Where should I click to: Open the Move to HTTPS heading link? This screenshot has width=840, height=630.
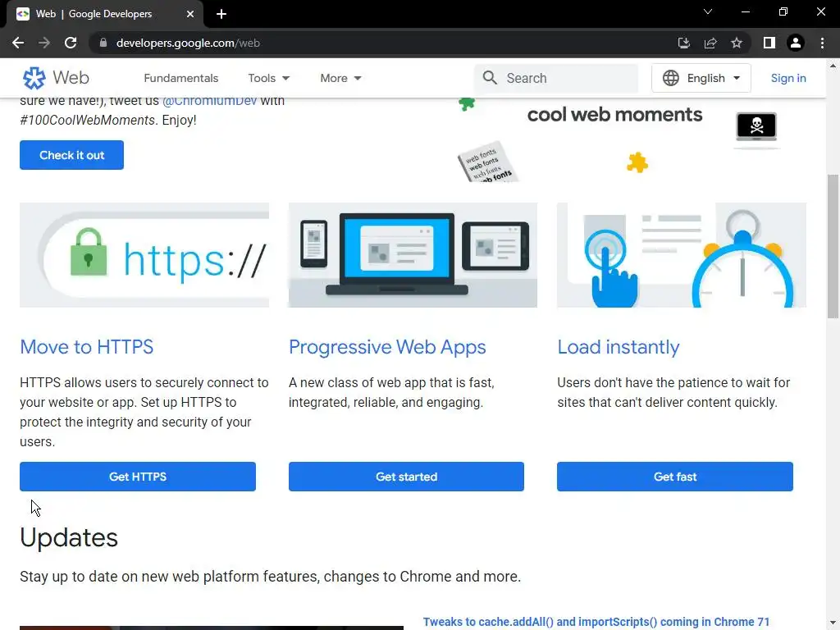(87, 347)
